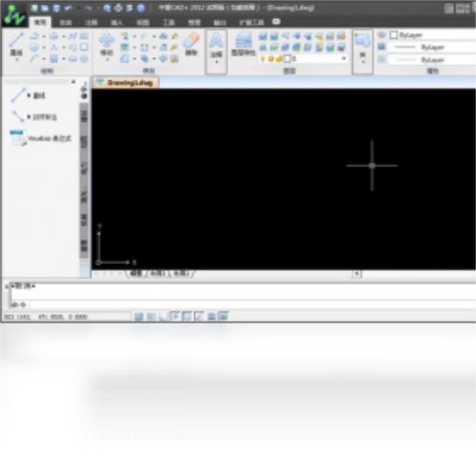Click the Print icon in quick access toolbar
This screenshot has width=476, height=459.
pyautogui.click(x=118, y=8)
